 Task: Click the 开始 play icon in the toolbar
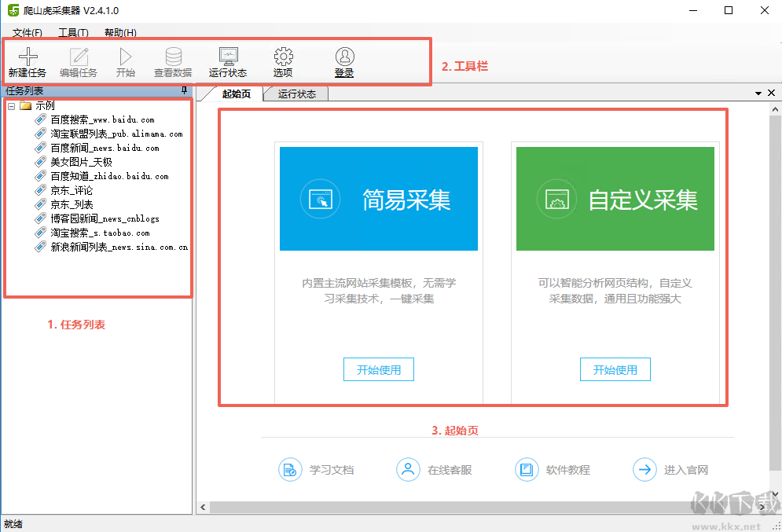coord(126,57)
